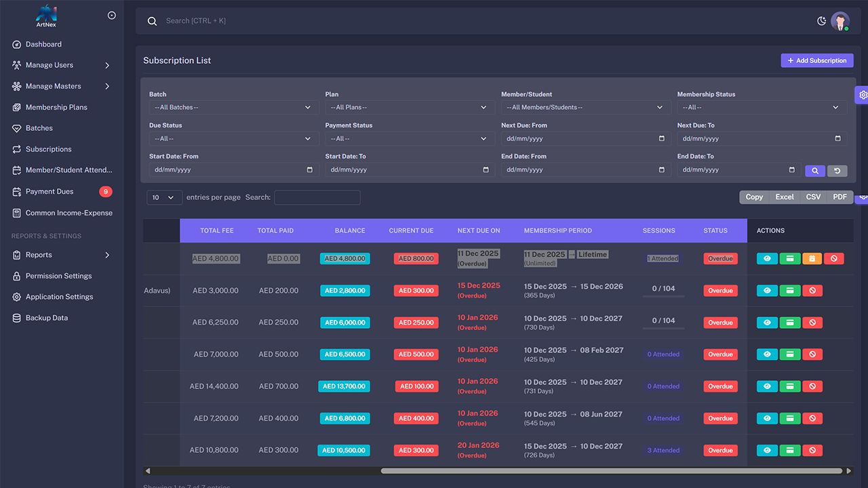Open the Membership Status dropdown

pyautogui.click(x=762, y=107)
